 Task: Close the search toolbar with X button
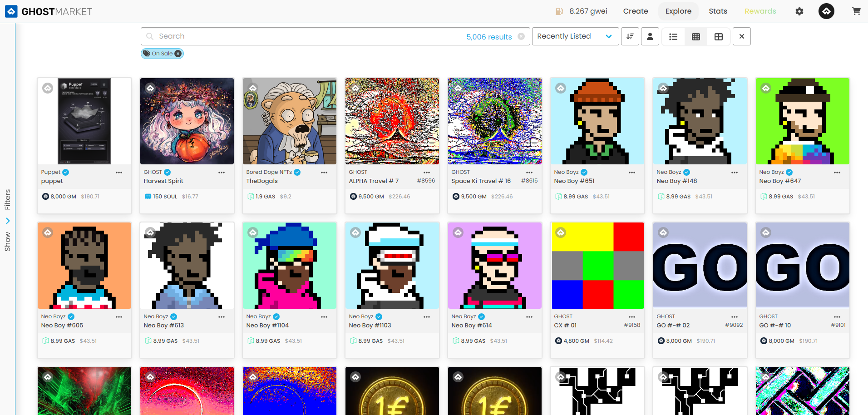pyautogui.click(x=742, y=36)
